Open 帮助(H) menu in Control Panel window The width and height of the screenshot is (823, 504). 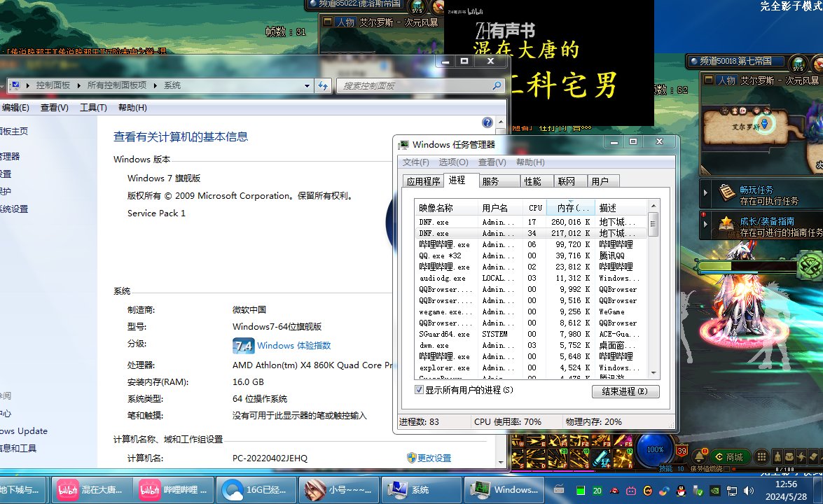(x=132, y=108)
